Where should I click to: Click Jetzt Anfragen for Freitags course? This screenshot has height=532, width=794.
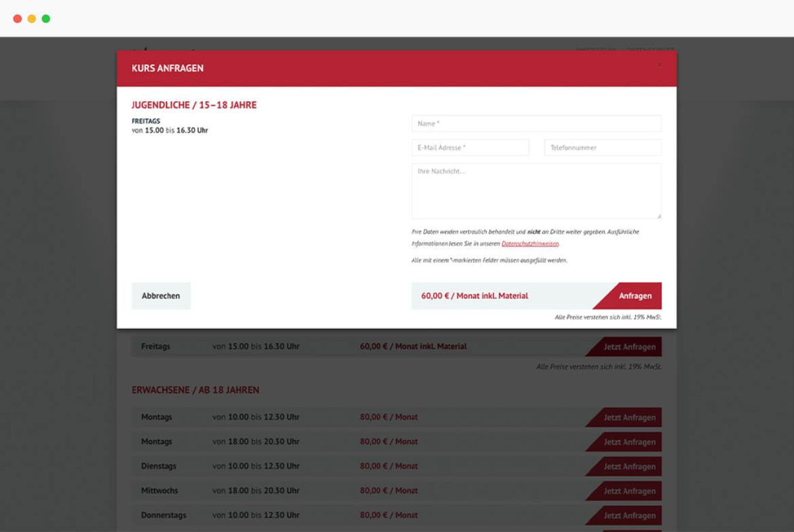click(629, 347)
